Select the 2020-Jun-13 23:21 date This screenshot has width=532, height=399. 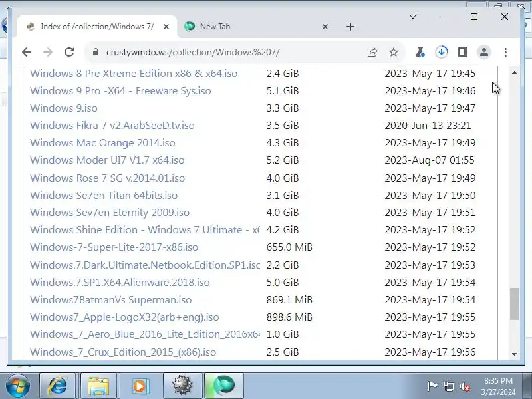pyautogui.click(x=428, y=126)
